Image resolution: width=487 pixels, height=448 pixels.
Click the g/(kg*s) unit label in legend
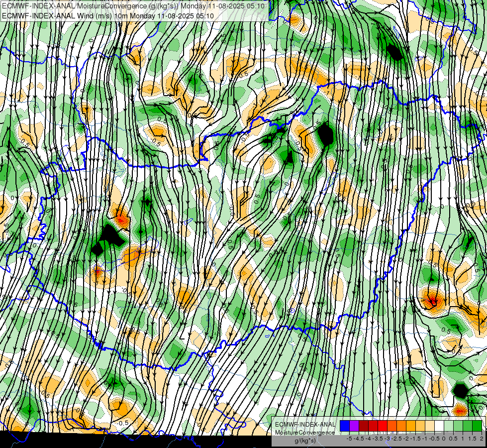[305, 441]
